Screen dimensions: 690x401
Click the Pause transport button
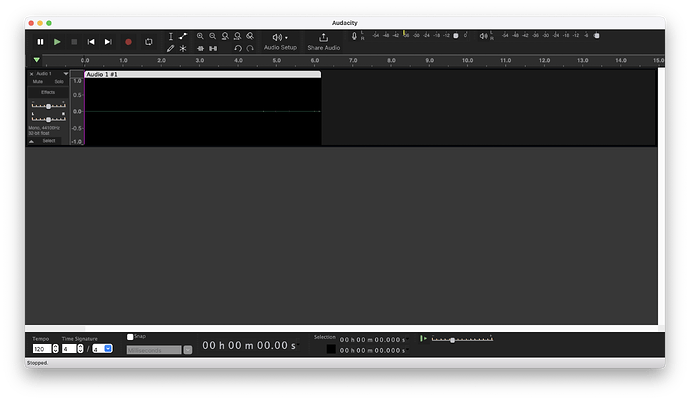(40, 42)
